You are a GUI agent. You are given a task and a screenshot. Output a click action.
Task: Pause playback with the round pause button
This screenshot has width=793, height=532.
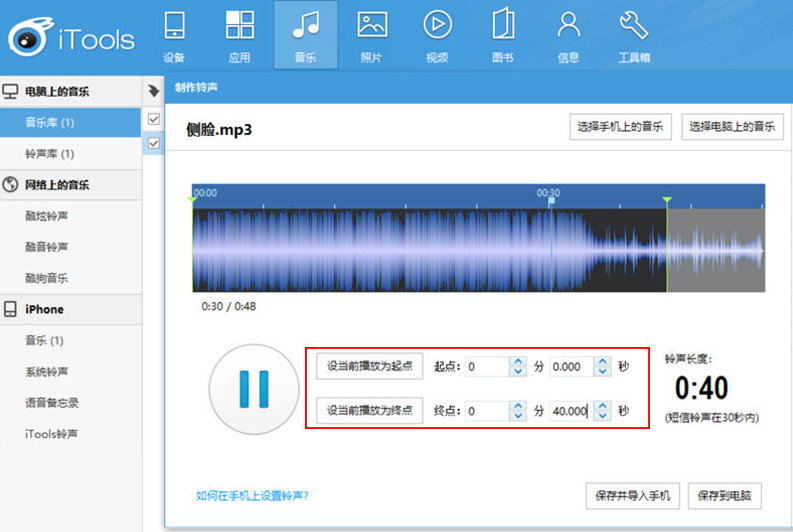[253, 388]
